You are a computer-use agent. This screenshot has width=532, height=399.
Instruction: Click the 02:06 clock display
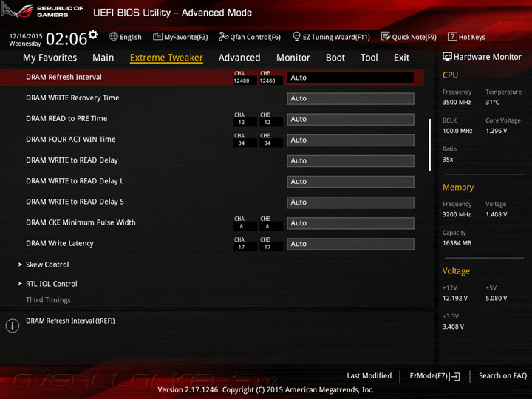66,38
